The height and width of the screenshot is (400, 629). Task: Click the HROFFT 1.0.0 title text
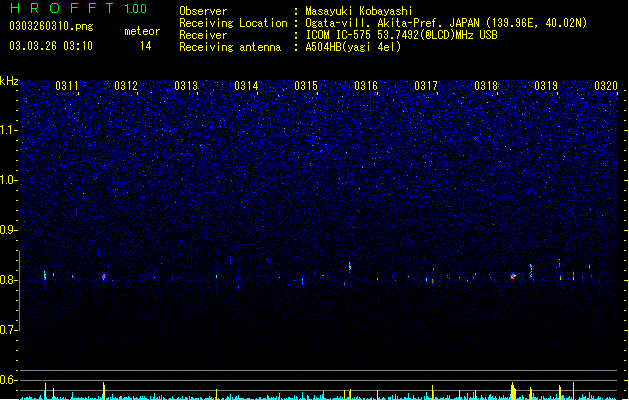(x=79, y=8)
